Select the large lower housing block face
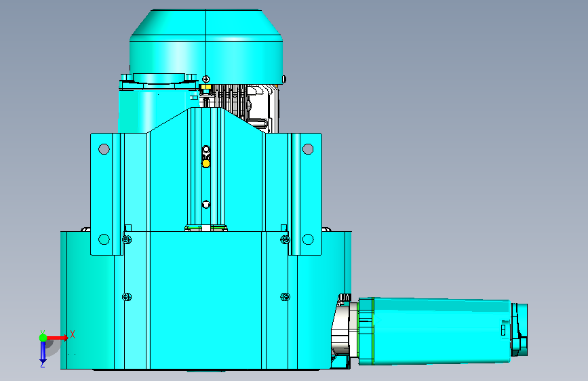The width and height of the screenshot is (588, 381). tap(206, 300)
